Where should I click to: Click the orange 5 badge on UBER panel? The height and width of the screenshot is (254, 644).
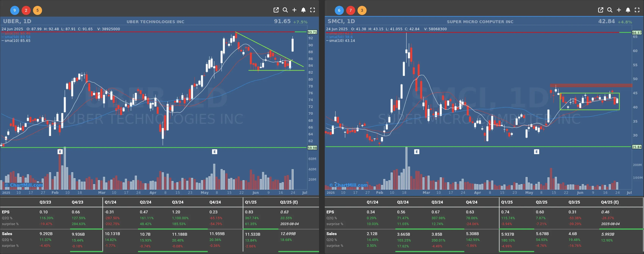(x=37, y=10)
